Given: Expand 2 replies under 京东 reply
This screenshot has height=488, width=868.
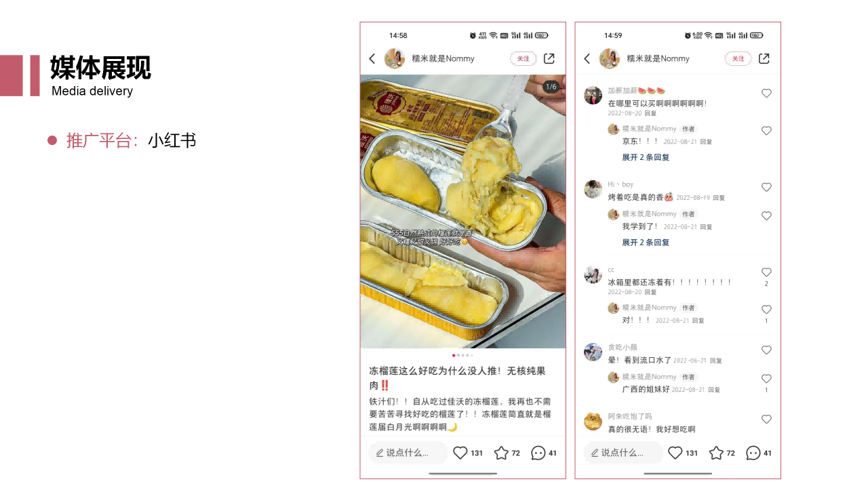Looking at the screenshot, I should click(x=646, y=157).
